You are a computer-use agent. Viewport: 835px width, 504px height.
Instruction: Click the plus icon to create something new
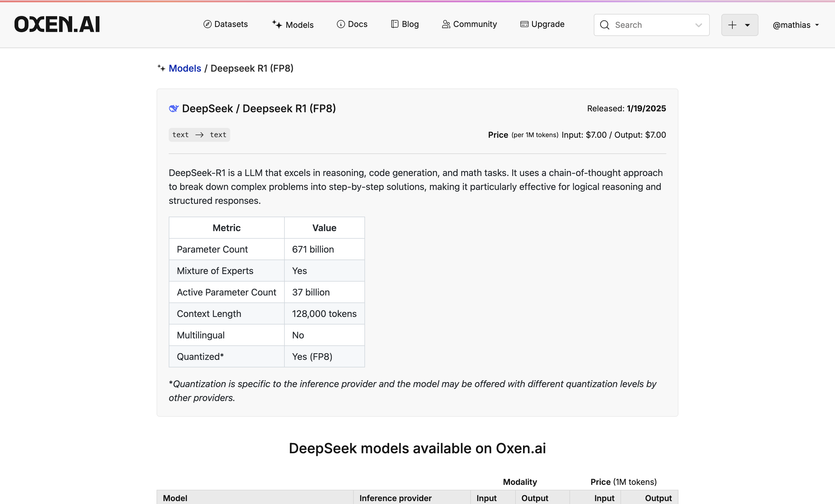click(732, 25)
